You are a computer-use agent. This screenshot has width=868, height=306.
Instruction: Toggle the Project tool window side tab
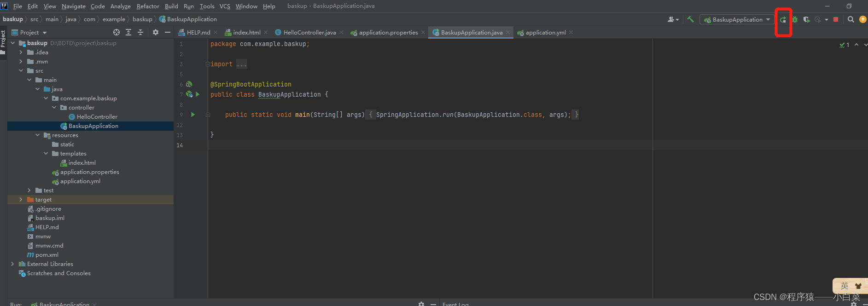click(x=3, y=39)
